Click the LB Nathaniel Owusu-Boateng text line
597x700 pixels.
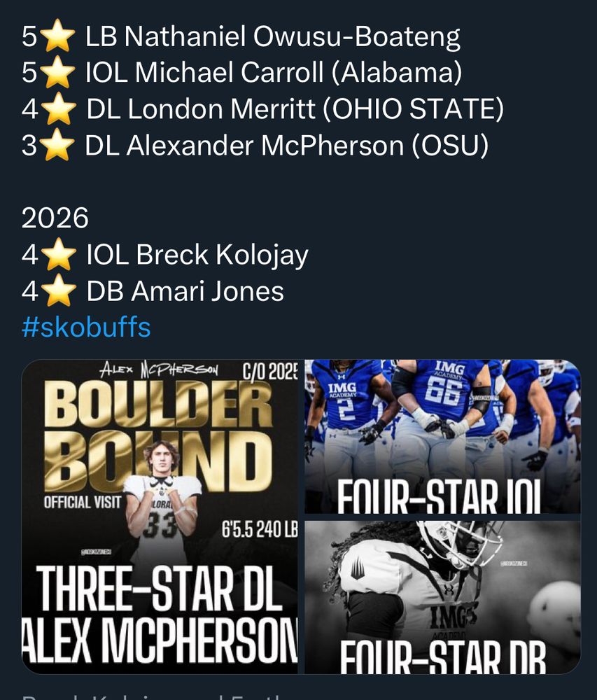point(273,36)
